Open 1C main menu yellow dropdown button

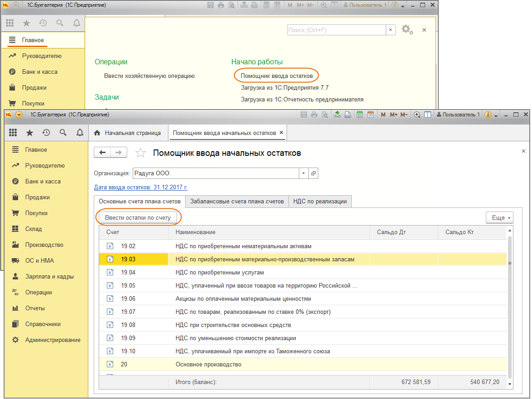tap(19, 115)
